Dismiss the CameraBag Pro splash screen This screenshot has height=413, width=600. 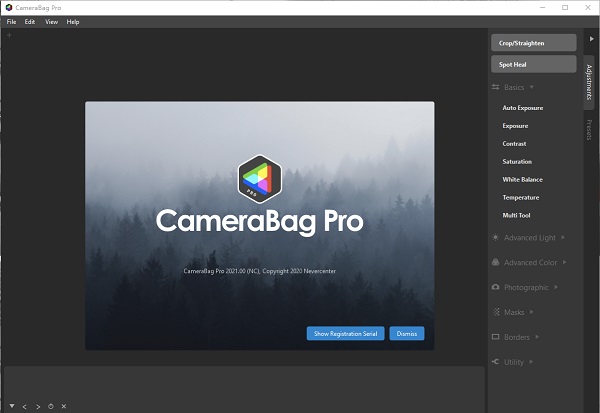[407, 333]
